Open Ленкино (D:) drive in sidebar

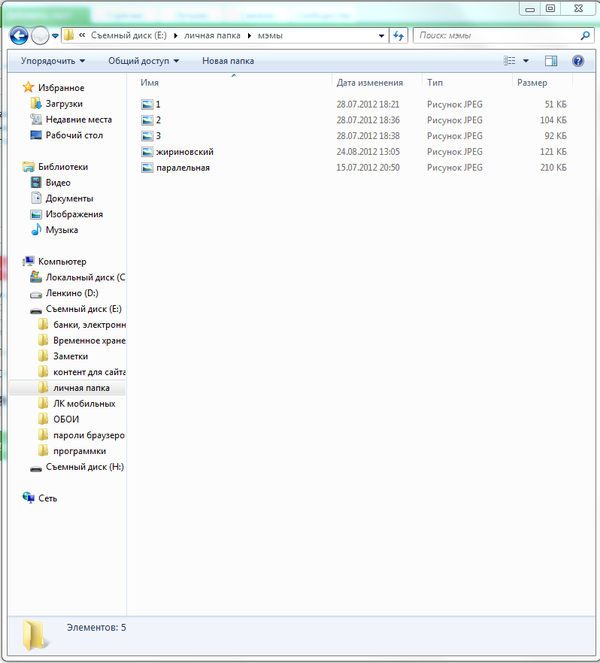[71, 293]
